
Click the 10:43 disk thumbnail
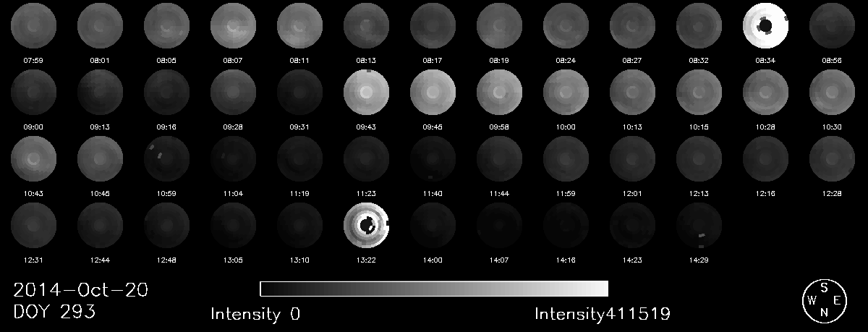coord(34,158)
